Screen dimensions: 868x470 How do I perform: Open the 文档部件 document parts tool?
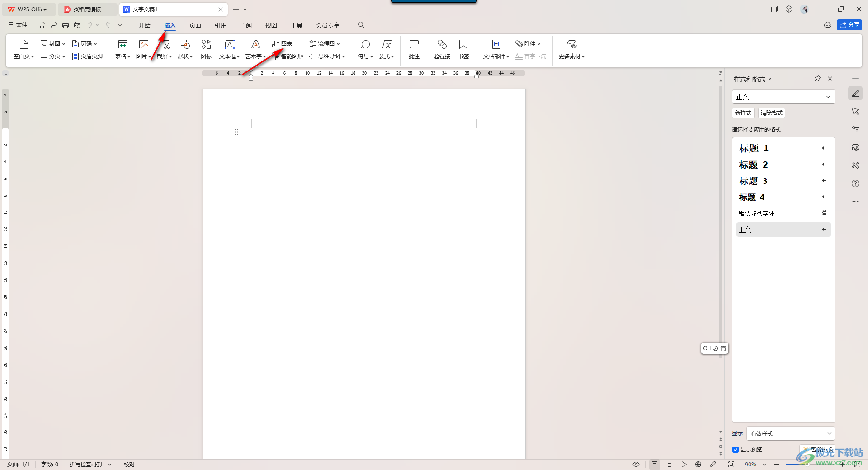(x=496, y=49)
